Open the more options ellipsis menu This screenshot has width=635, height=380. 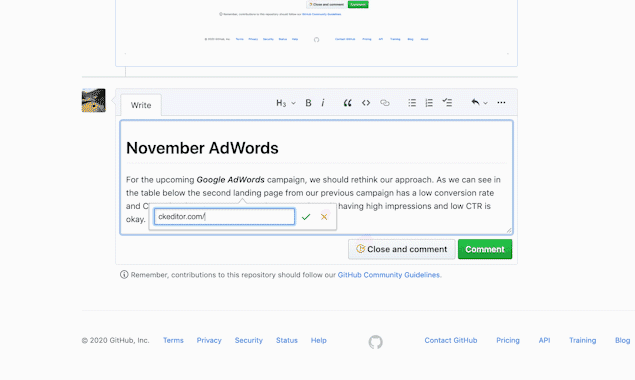pos(501,102)
